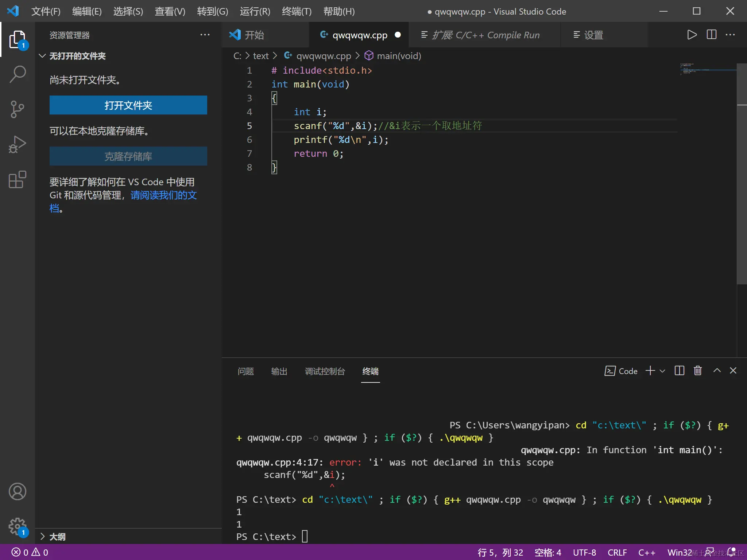Switch to the 问题 panel tab
Image resolution: width=747 pixels, height=560 pixels.
click(245, 371)
